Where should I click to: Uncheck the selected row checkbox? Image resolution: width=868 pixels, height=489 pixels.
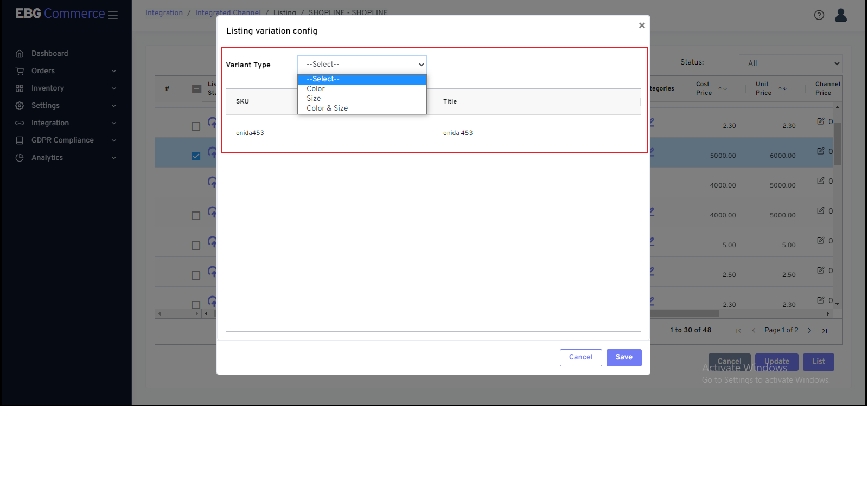tap(196, 156)
